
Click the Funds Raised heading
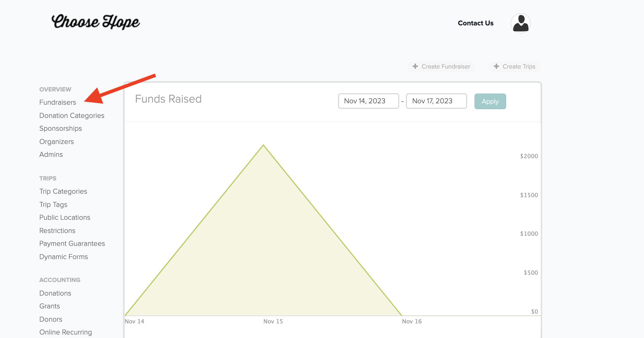[168, 99]
